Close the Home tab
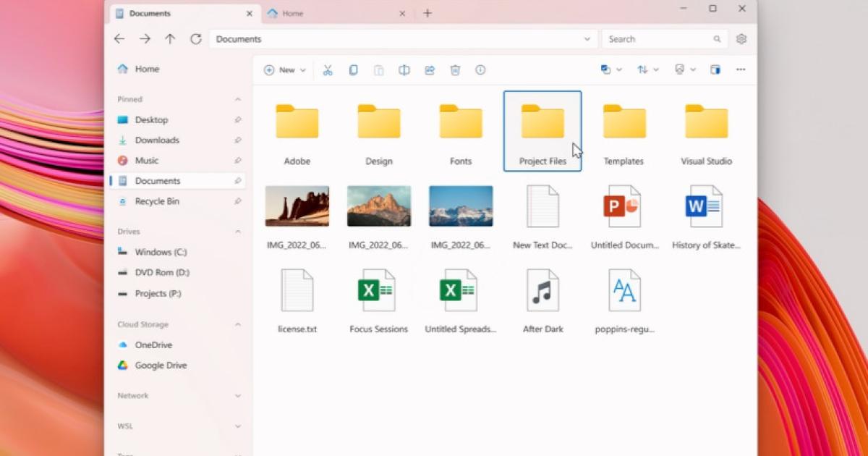The image size is (868, 456). pos(403,13)
